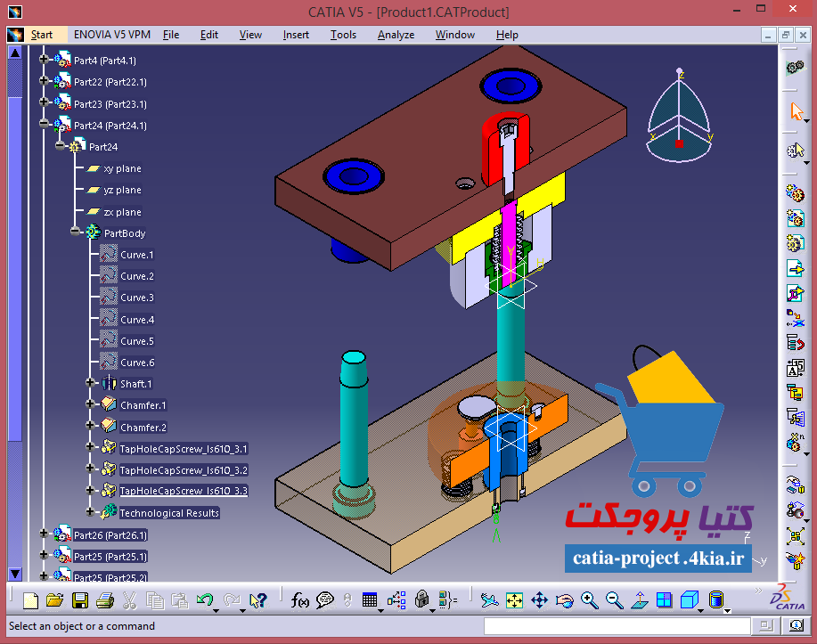817x644 pixels.
Task: Click the tree scrollbar up arrow
Action: point(15,53)
